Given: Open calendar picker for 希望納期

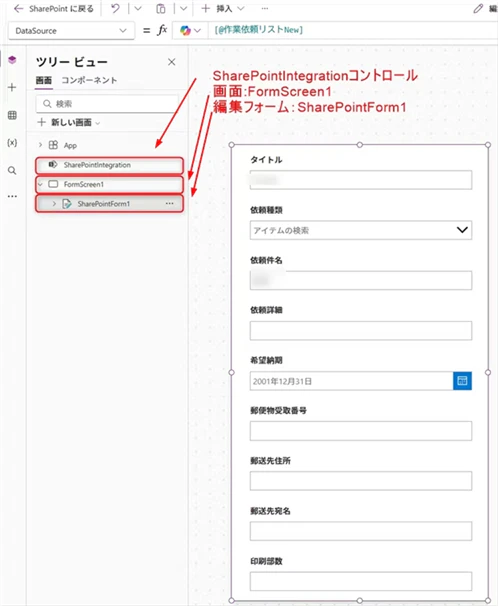Looking at the screenshot, I should [x=462, y=381].
